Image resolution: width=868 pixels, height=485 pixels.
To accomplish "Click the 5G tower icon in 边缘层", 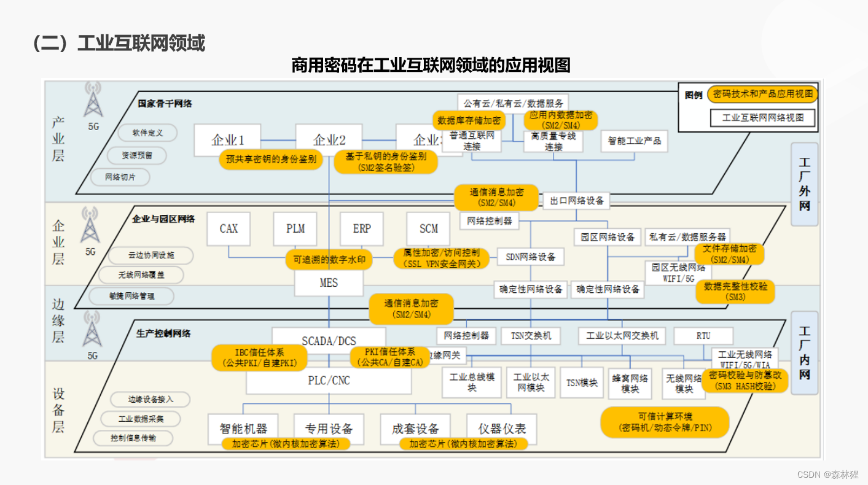I will click(92, 328).
